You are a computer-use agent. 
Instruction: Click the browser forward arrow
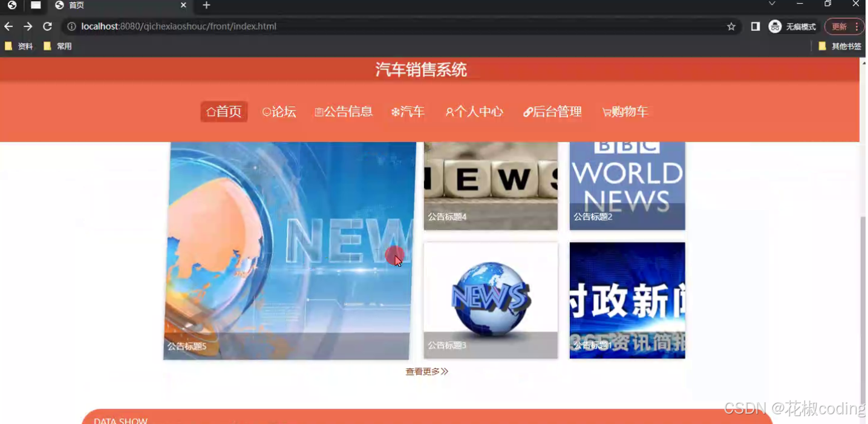coord(28,27)
